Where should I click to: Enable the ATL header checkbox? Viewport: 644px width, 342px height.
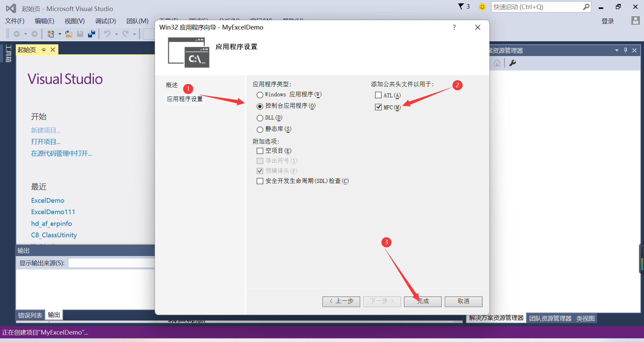tap(378, 95)
